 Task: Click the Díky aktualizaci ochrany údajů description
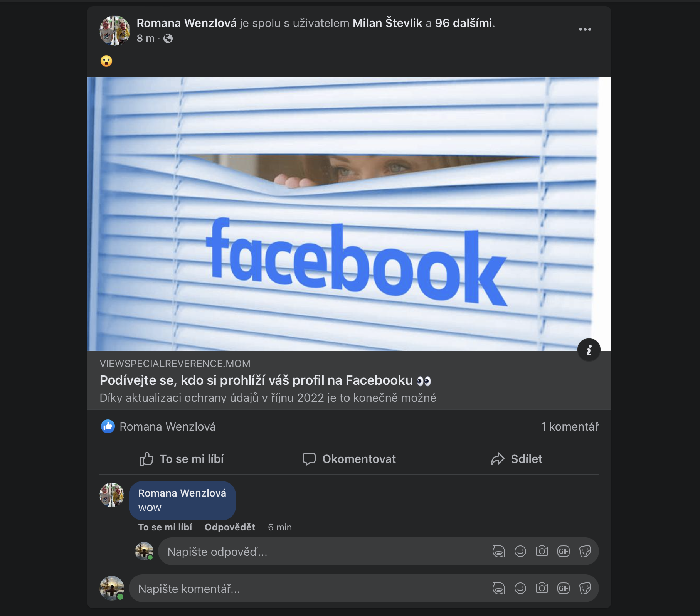[x=268, y=398]
